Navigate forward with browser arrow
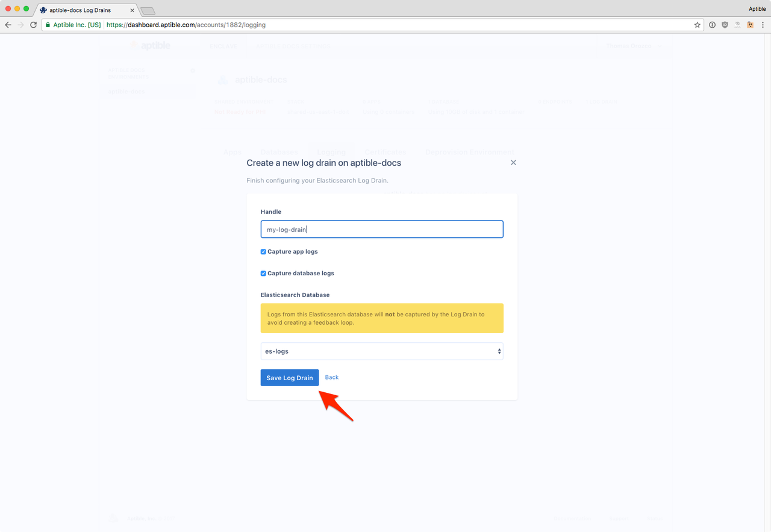Viewport: 771px width, 532px height. coord(20,25)
